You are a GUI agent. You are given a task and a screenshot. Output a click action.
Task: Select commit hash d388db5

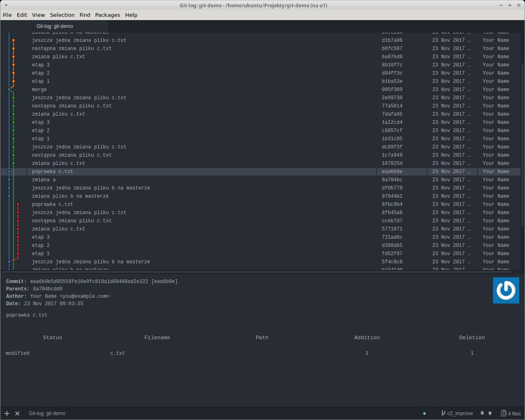pyautogui.click(x=392, y=245)
